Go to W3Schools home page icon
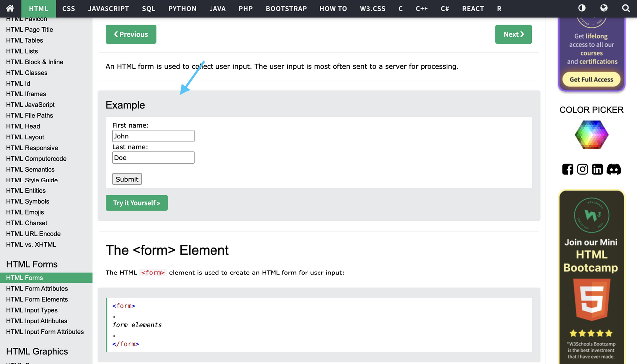This screenshot has height=364, width=637. coord(10,8)
